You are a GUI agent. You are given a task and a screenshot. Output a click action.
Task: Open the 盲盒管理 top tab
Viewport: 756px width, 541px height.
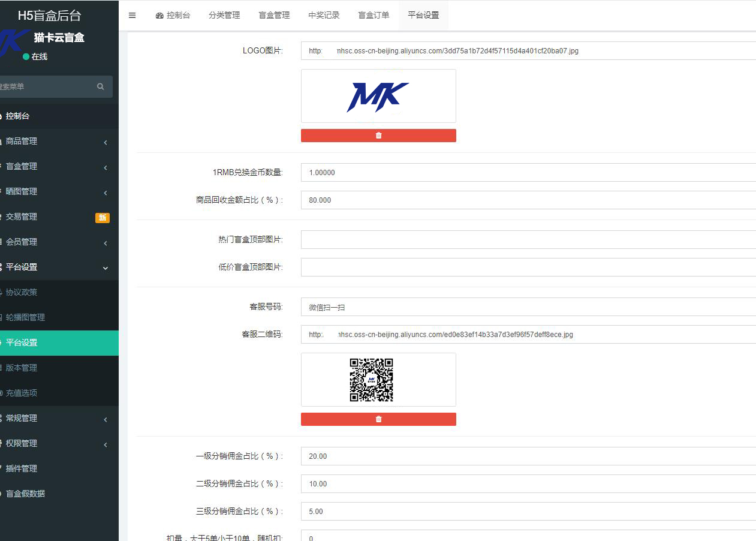[x=274, y=16]
